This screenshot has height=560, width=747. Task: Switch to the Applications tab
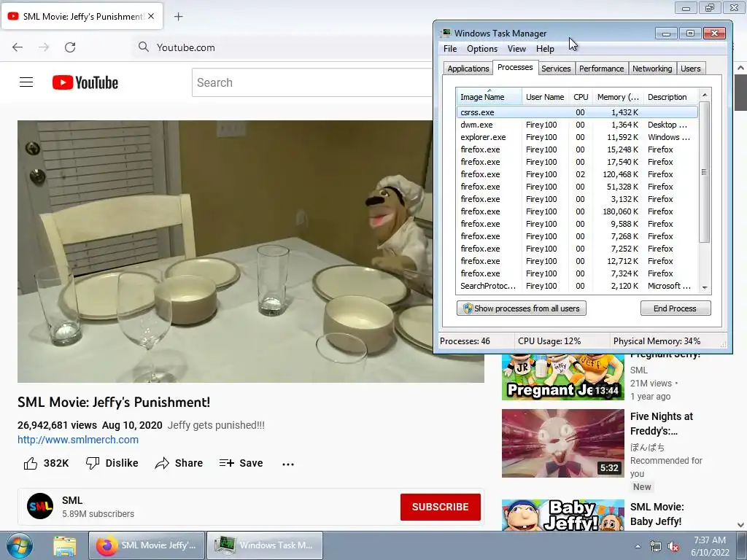[468, 69]
